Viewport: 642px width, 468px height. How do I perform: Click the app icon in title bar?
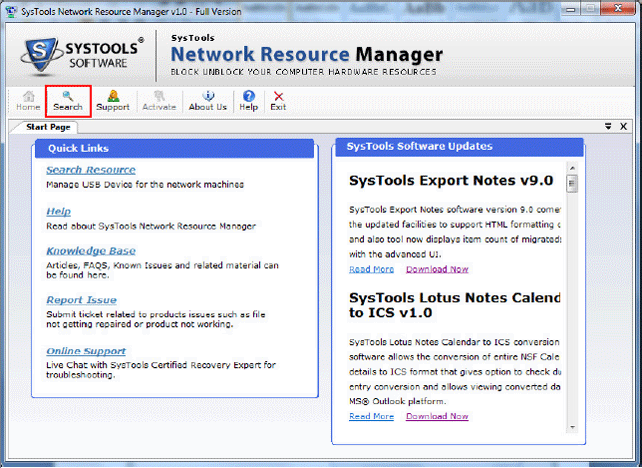coord(11,11)
